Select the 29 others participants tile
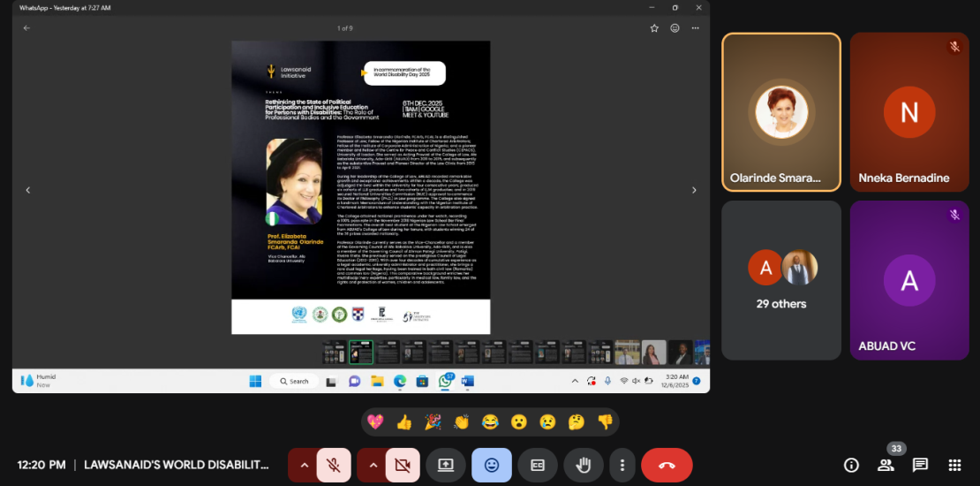Image resolution: width=980 pixels, height=486 pixels. coord(781,280)
